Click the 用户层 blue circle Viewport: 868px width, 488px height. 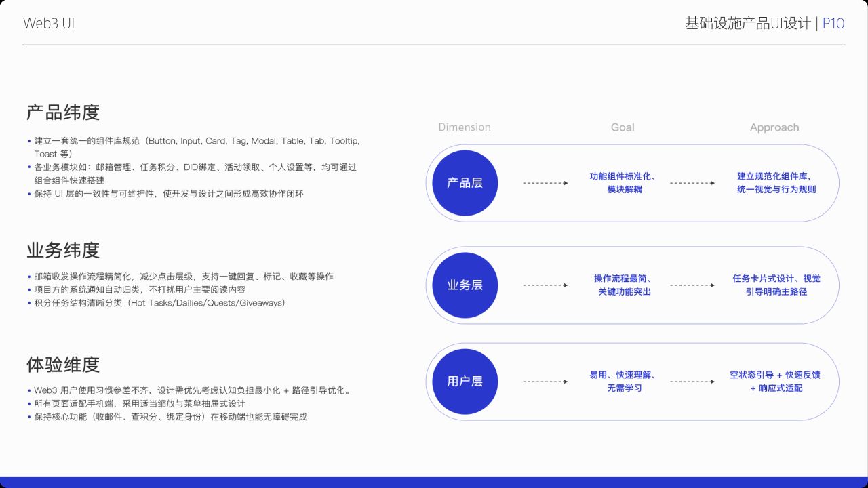click(x=465, y=382)
